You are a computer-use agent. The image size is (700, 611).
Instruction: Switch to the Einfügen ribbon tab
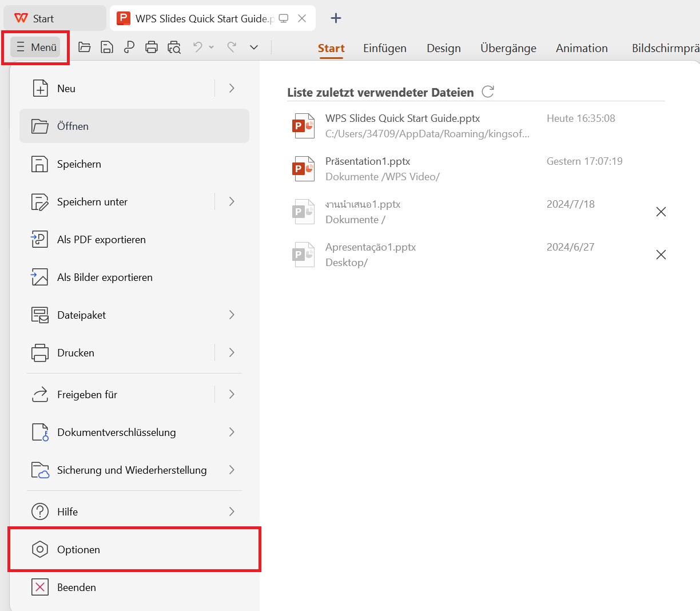[385, 48]
